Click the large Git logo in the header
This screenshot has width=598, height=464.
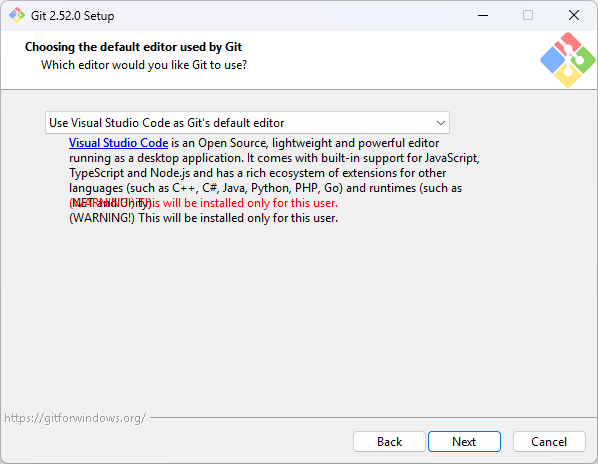click(x=567, y=60)
